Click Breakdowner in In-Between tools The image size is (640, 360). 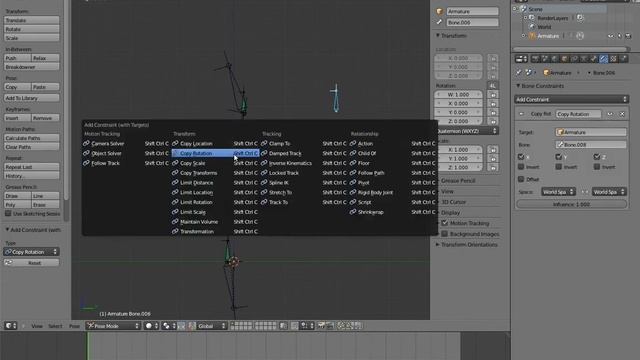point(31,67)
